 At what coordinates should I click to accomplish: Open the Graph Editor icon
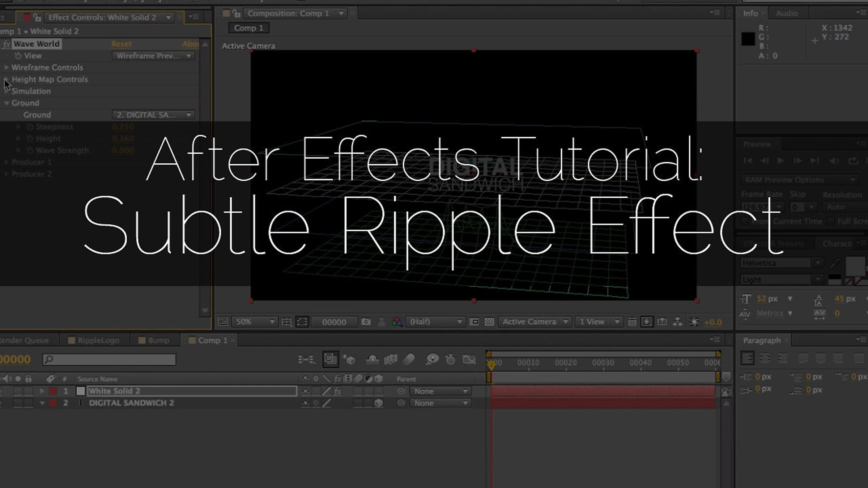[x=469, y=359]
